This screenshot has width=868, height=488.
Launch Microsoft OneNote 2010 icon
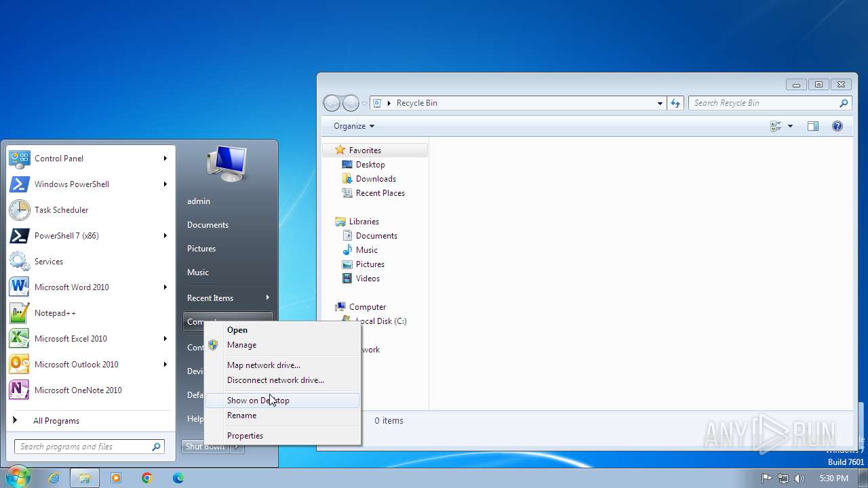pos(19,390)
